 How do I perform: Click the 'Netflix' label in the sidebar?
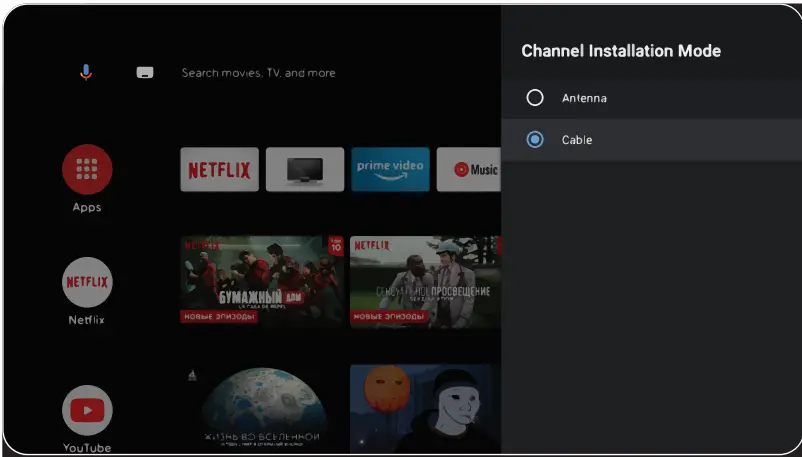coord(86,320)
